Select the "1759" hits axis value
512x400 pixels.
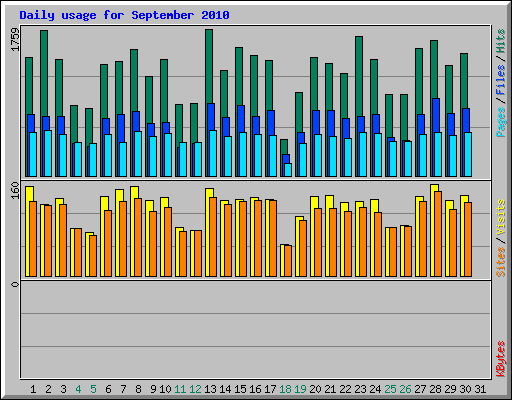pyautogui.click(x=15, y=39)
